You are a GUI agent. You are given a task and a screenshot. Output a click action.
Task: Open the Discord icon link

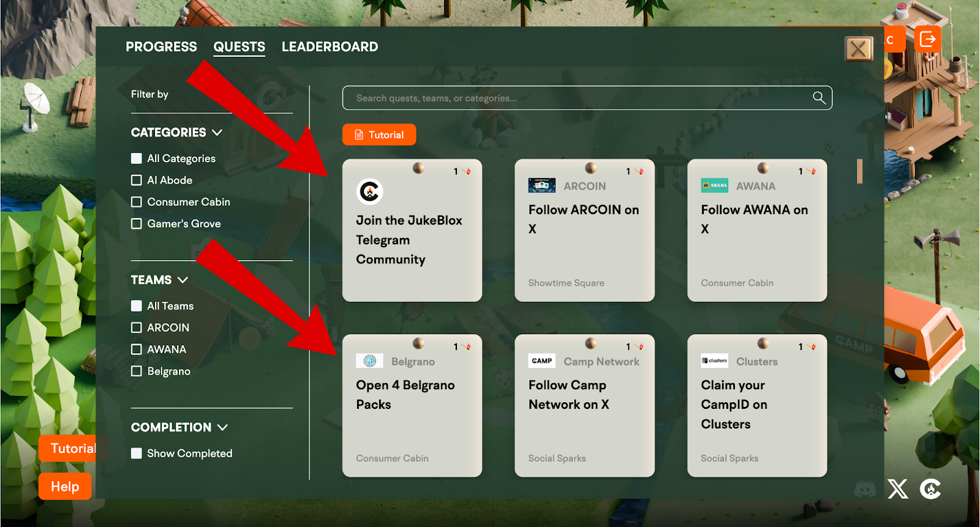tap(865, 489)
